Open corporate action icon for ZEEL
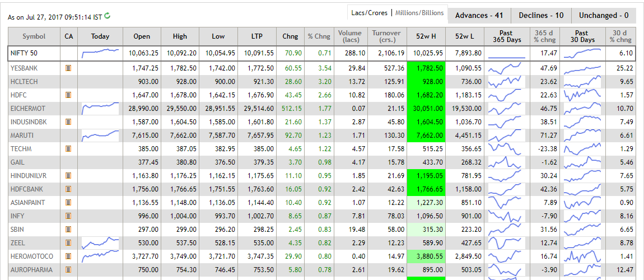The image size is (644, 280). pos(68,243)
